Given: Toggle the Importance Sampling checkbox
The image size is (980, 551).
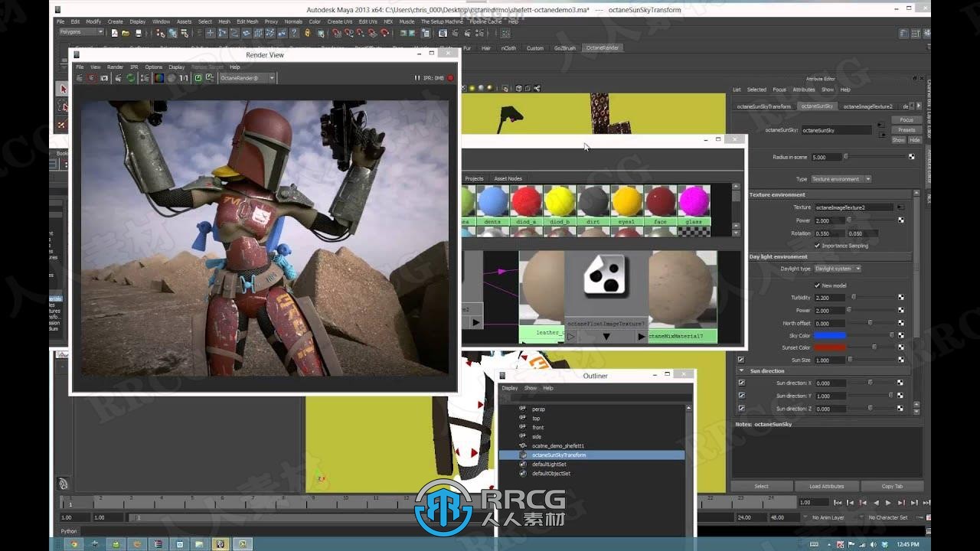Looking at the screenshot, I should pos(818,246).
